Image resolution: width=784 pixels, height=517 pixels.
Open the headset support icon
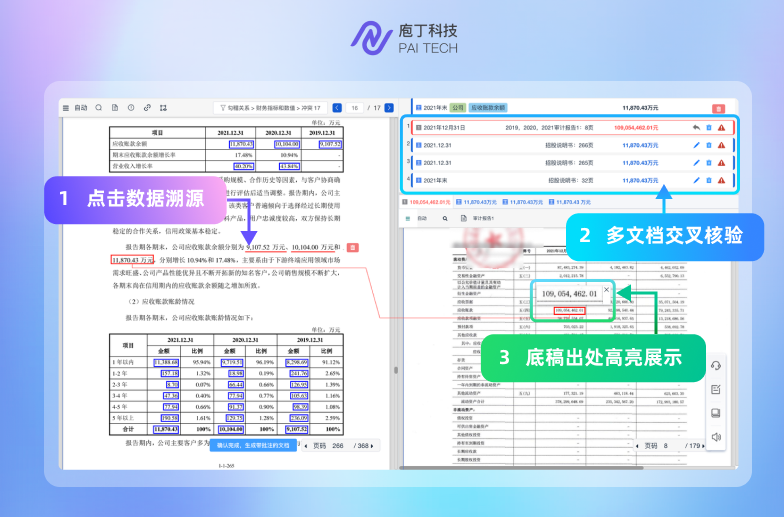point(716,366)
